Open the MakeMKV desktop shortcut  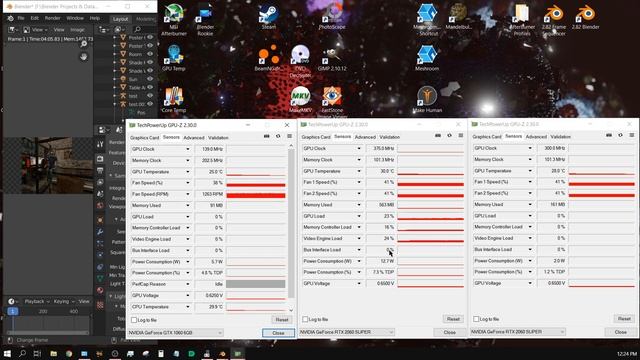coord(300,100)
